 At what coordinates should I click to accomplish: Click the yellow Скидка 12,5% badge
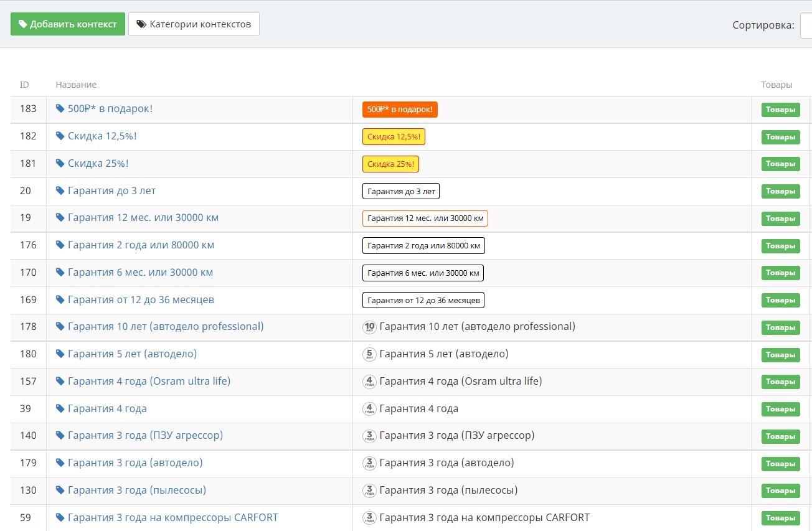pyautogui.click(x=394, y=137)
